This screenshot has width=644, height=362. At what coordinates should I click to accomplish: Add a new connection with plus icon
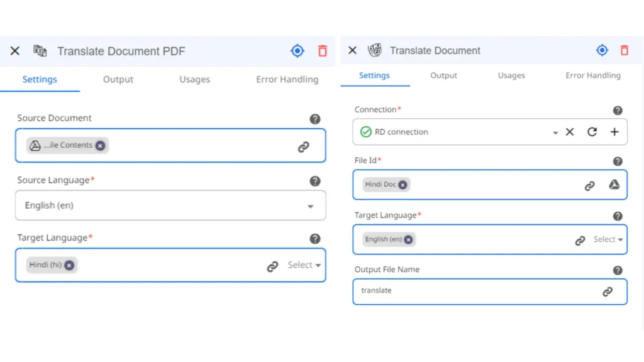pyautogui.click(x=614, y=132)
